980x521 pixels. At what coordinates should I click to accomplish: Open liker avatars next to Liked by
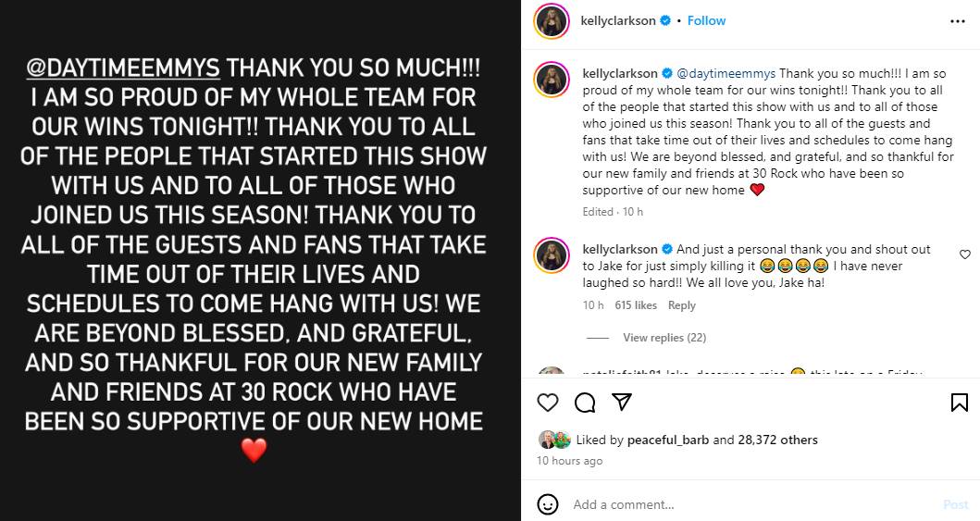coord(554,440)
